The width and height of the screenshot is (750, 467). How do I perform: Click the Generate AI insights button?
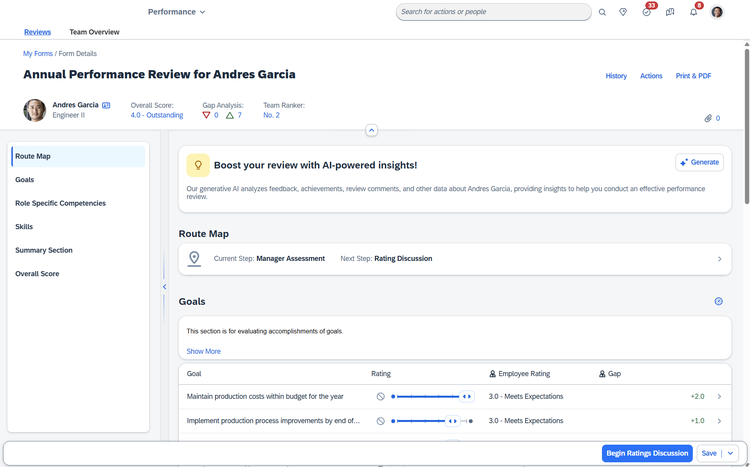pos(699,162)
